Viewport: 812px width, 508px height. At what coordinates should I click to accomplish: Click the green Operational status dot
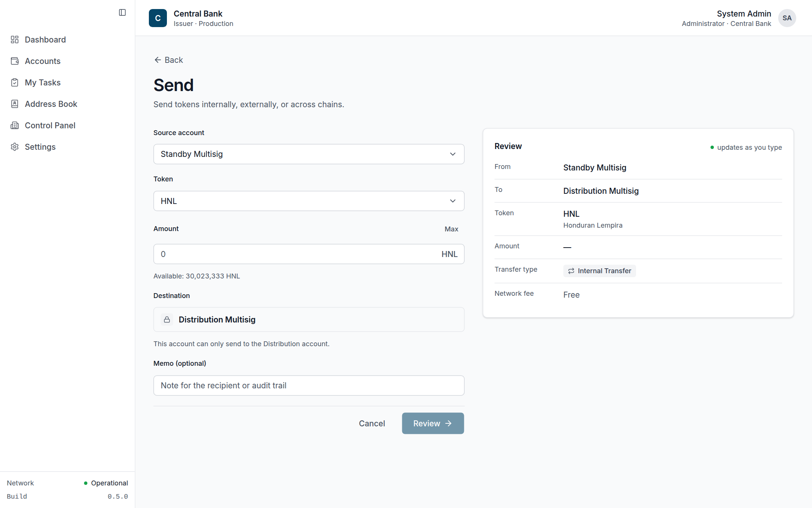coord(86,483)
